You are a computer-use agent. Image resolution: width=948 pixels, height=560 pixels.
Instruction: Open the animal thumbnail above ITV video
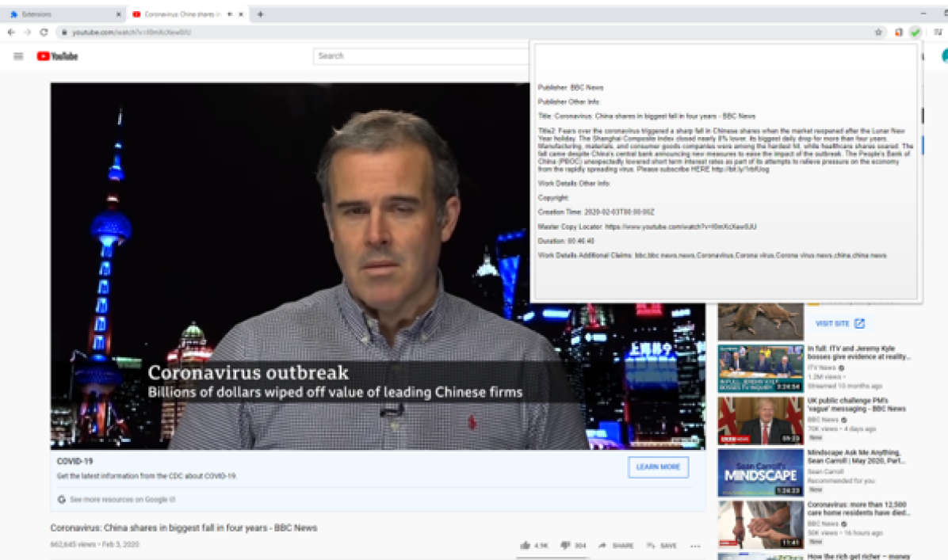(x=761, y=322)
